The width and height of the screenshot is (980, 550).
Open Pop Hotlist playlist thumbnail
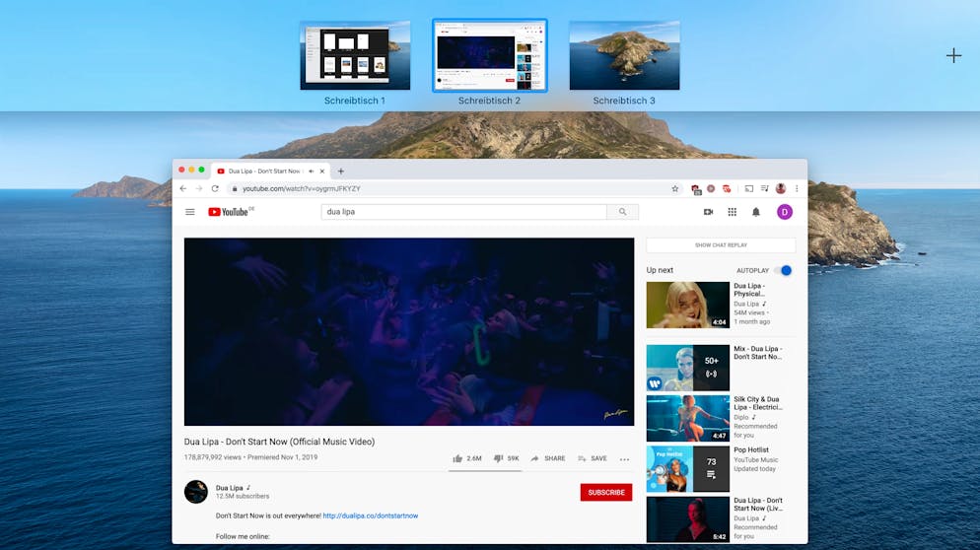[687, 469]
